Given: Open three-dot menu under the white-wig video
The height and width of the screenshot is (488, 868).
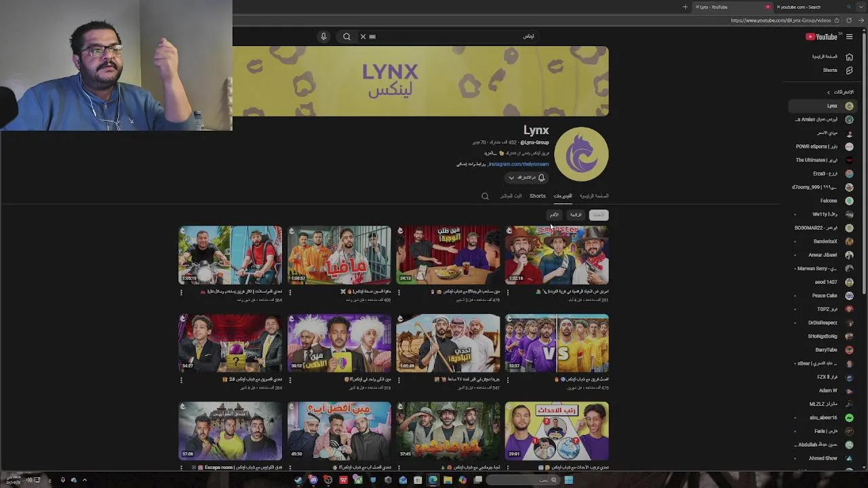Looking at the screenshot, I should click(290, 381).
